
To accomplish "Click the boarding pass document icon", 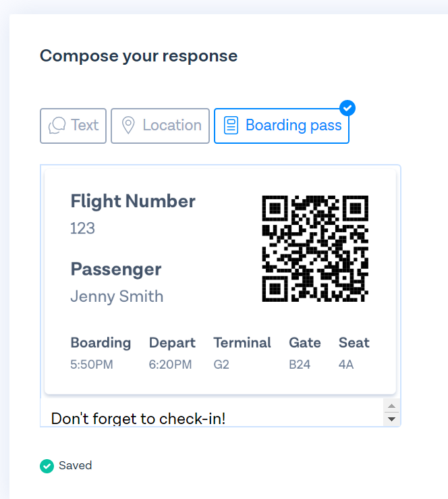I will [231, 126].
